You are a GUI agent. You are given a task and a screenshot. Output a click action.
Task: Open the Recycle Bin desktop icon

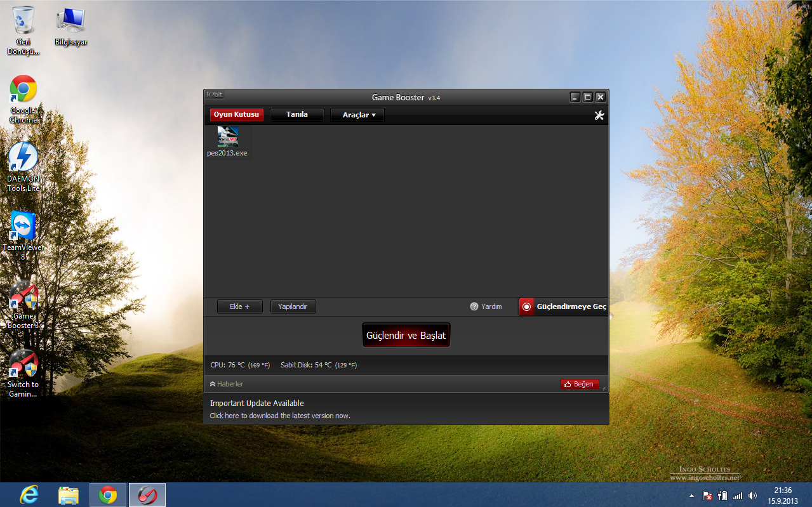coord(23,30)
